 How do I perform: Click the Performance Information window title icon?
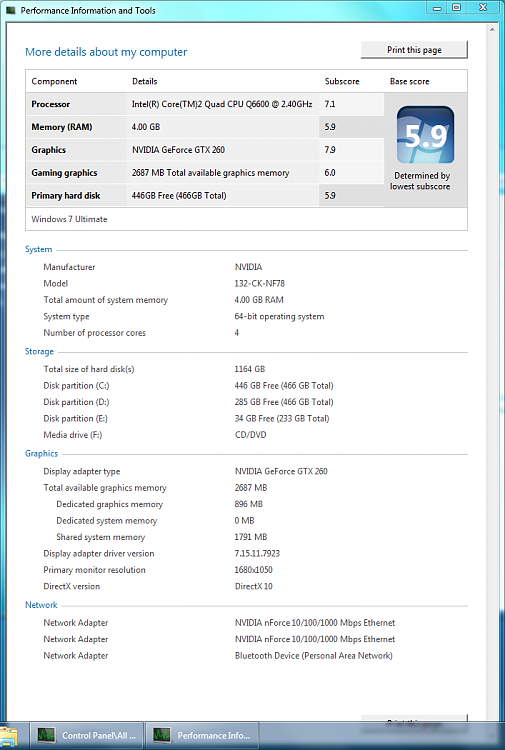coord(11,10)
